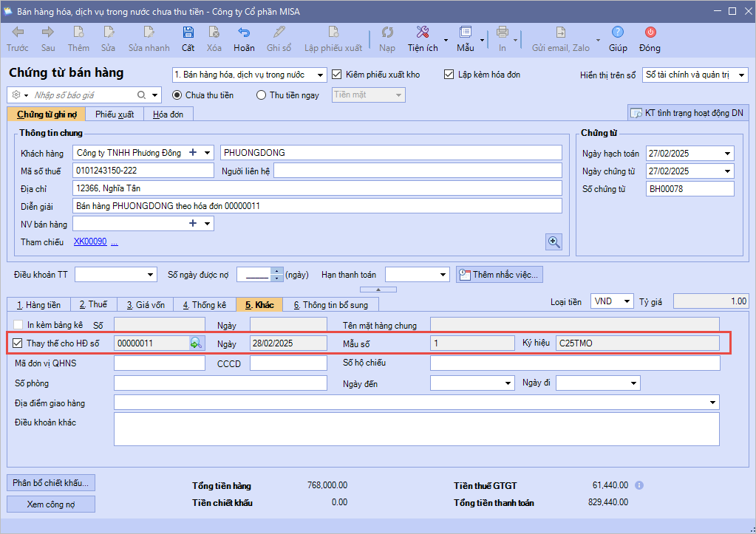Click the Diễn giải input field

[317, 206]
